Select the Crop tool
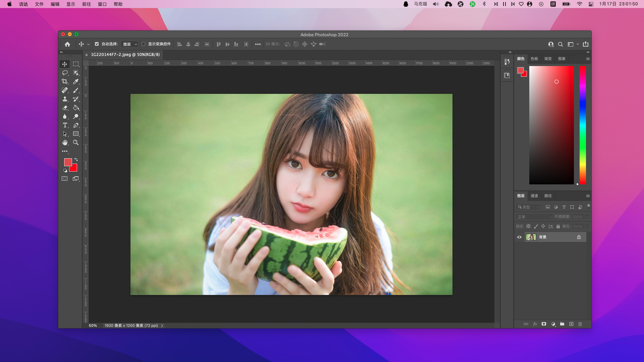644x362 pixels. point(64,81)
